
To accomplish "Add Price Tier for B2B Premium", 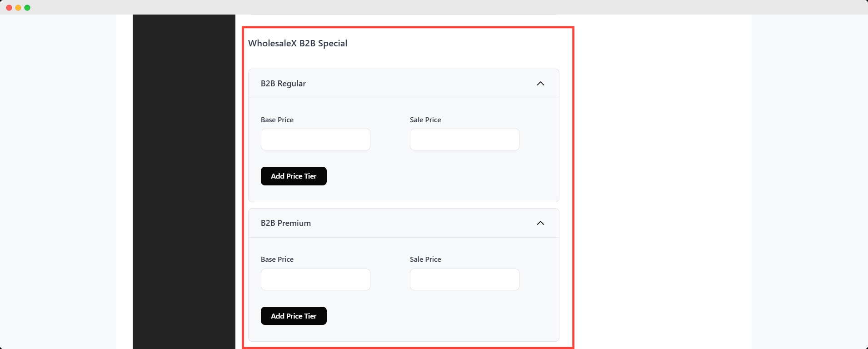I will tap(294, 316).
